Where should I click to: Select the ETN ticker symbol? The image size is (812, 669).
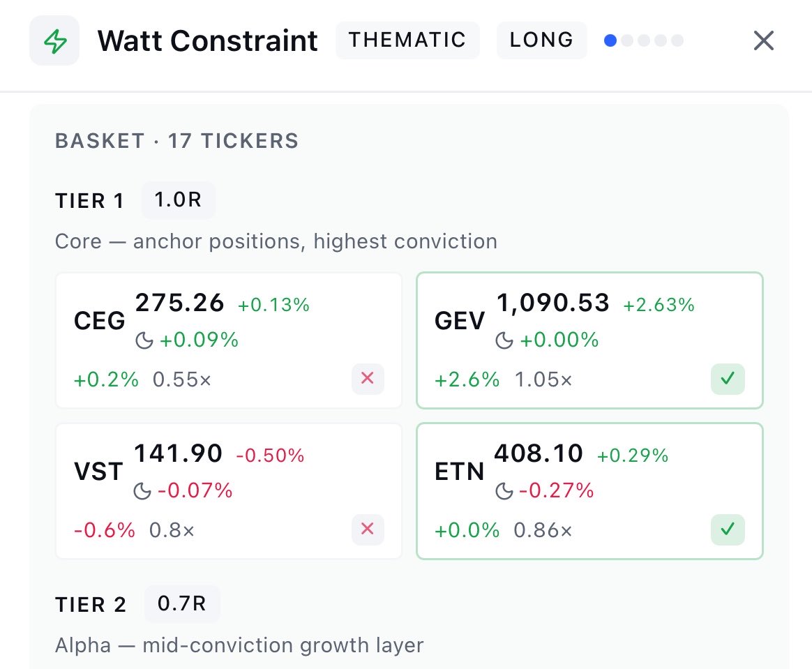tap(459, 472)
